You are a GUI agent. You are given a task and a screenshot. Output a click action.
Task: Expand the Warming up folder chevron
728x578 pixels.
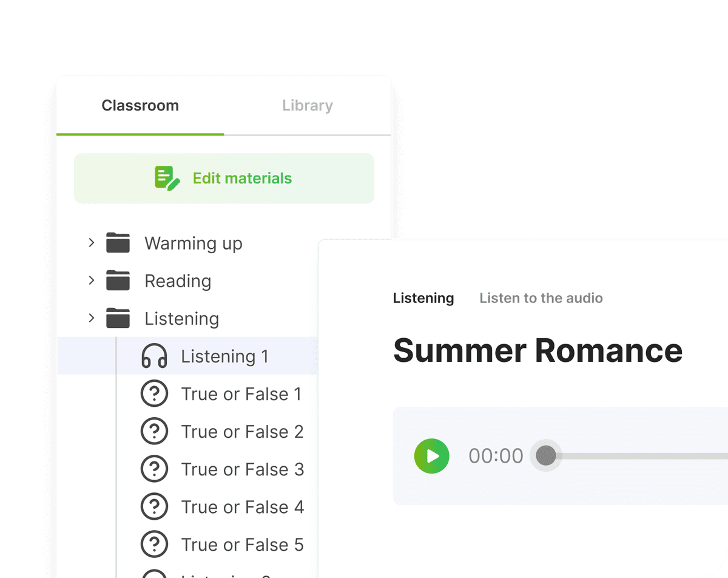pos(92,243)
